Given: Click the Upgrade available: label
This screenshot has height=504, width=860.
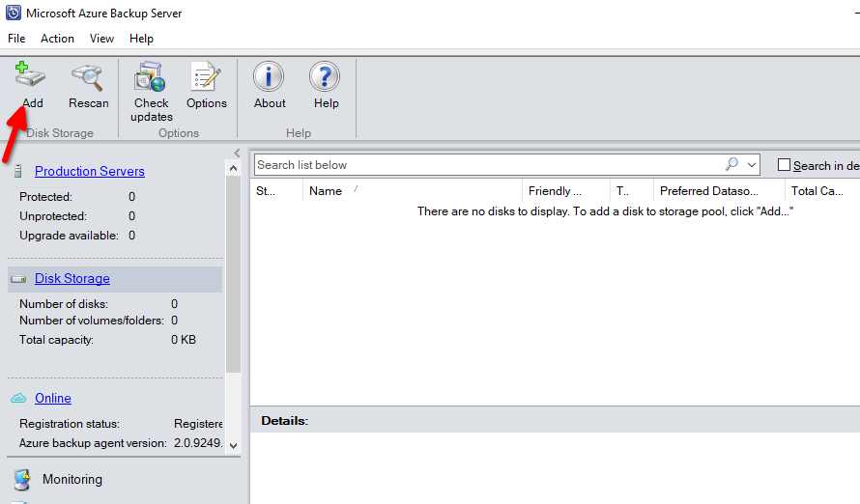Looking at the screenshot, I should point(69,235).
